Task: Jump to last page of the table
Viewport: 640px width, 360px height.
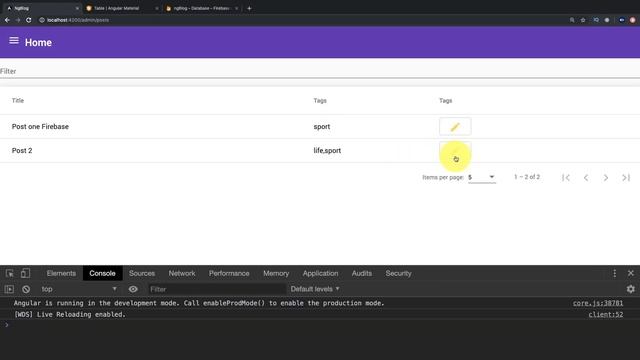Action: (626, 178)
